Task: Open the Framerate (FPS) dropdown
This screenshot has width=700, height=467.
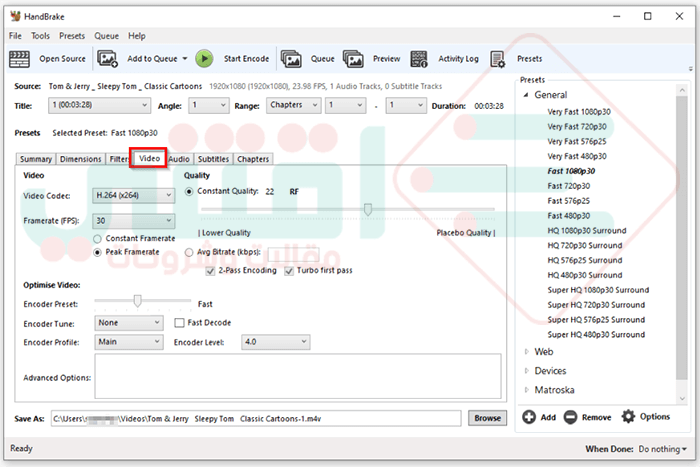Action: [133, 221]
